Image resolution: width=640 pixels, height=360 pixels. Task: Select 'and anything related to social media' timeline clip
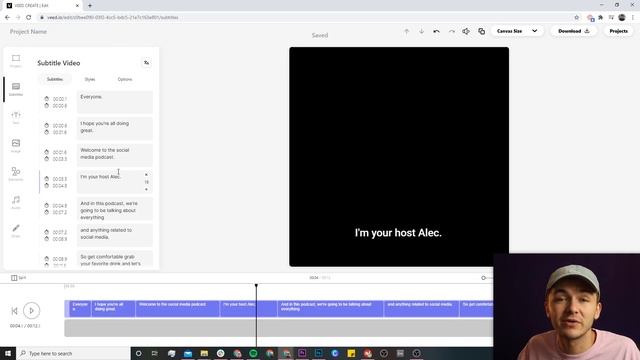point(422,309)
